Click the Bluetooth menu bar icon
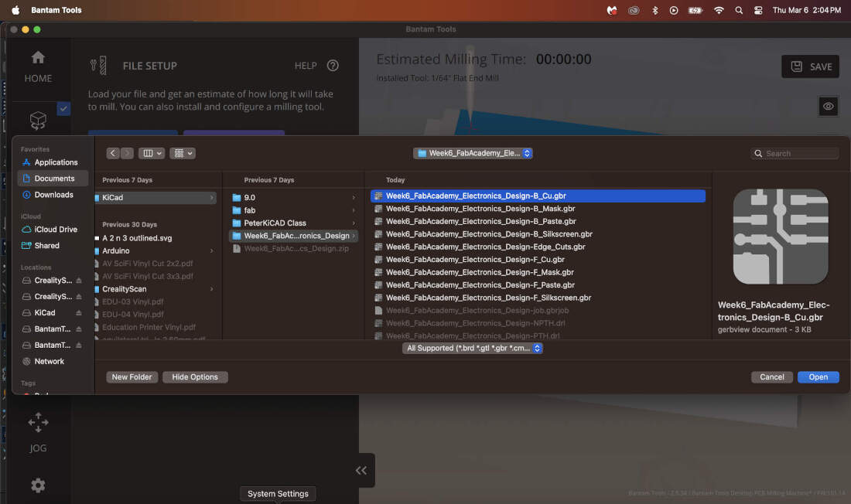This screenshot has width=851, height=504. [655, 10]
